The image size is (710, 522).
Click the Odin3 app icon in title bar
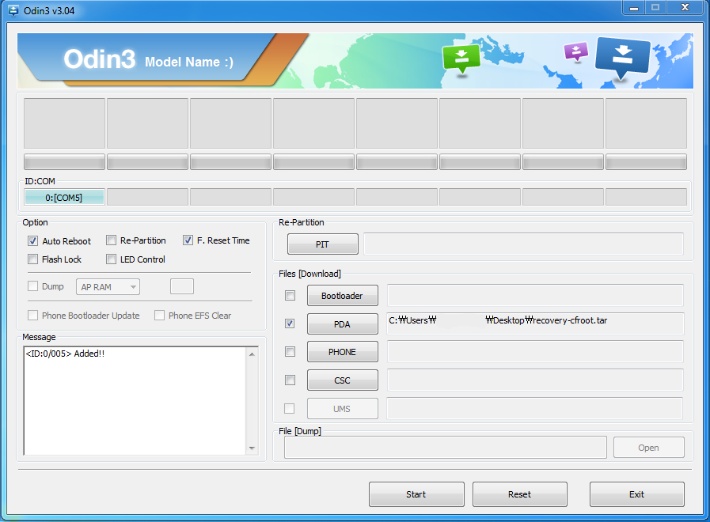tap(13, 10)
